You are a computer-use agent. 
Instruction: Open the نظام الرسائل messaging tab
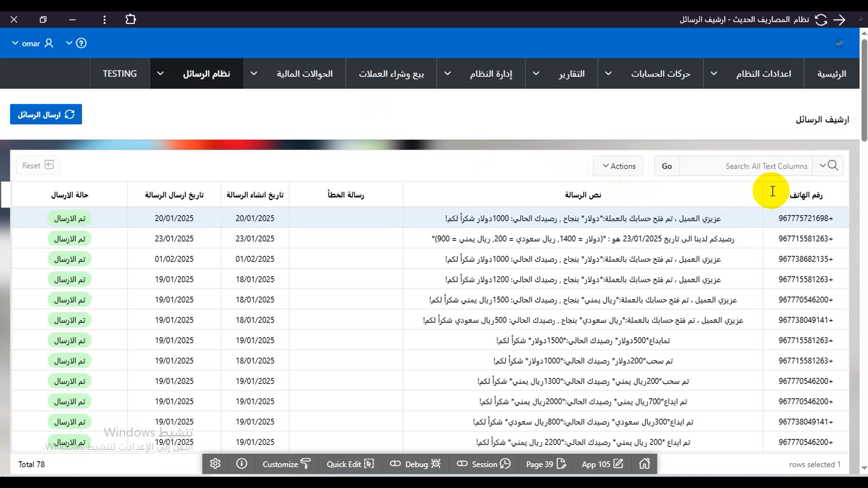pyautogui.click(x=207, y=74)
